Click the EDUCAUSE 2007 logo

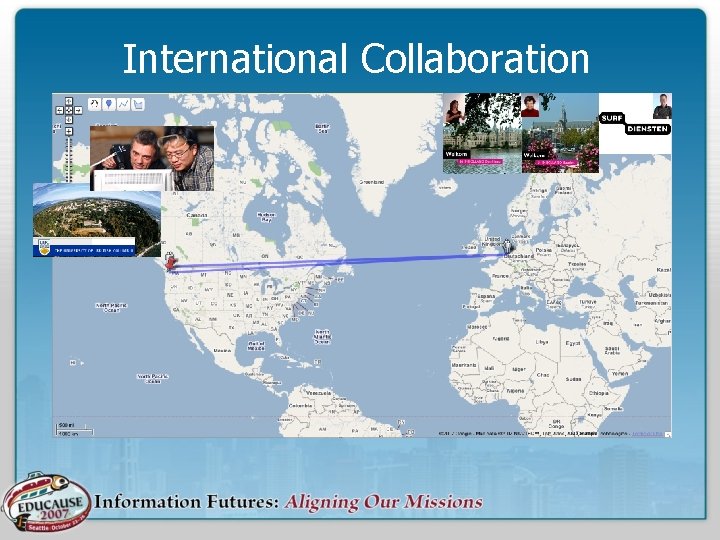45,503
